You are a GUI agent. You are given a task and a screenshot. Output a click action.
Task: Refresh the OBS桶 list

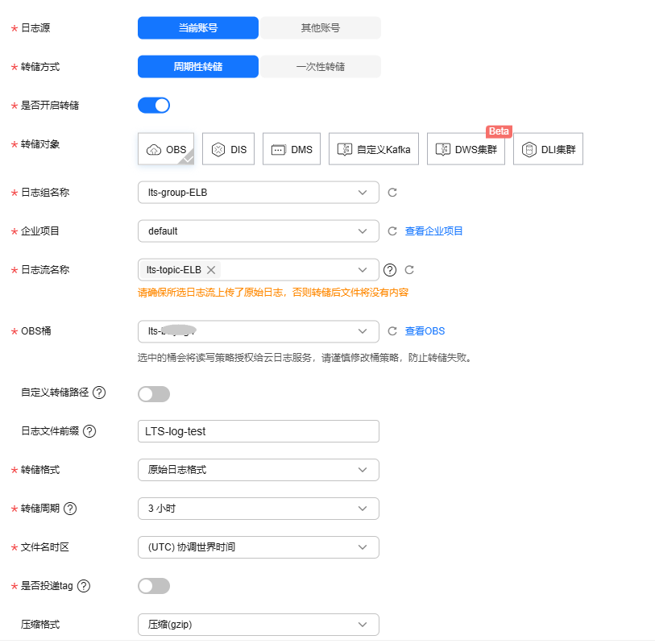(x=392, y=331)
